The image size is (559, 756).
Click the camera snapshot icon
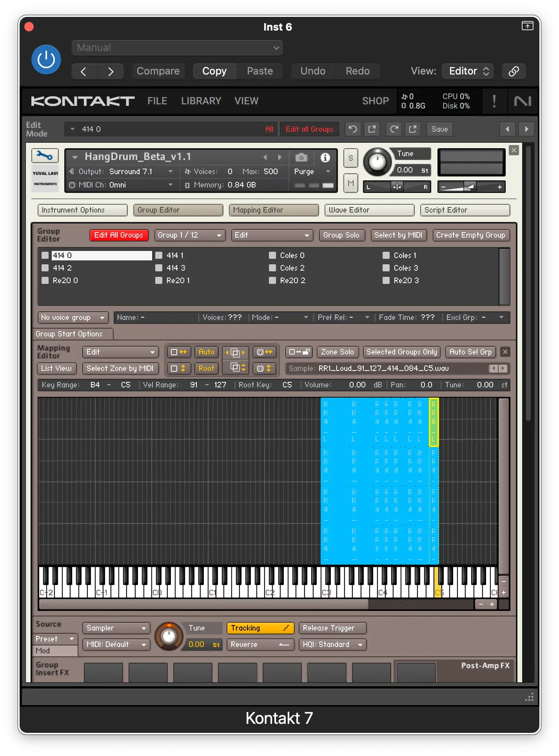tap(301, 158)
